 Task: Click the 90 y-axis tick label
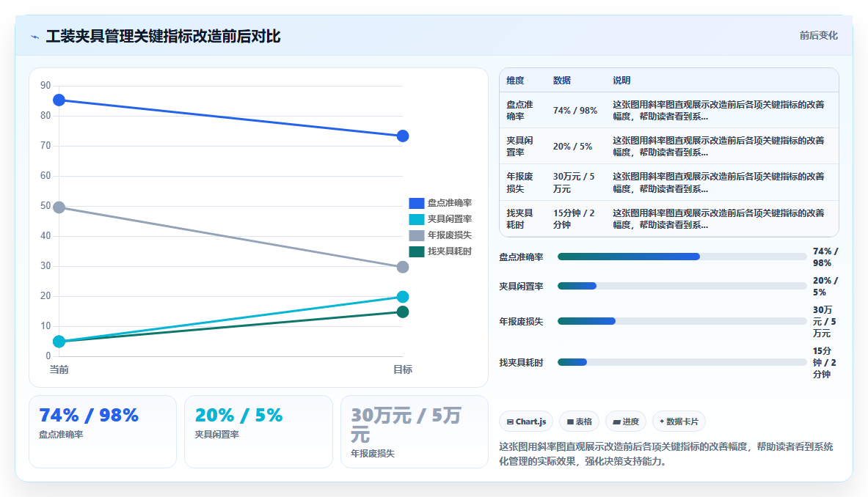click(45, 86)
